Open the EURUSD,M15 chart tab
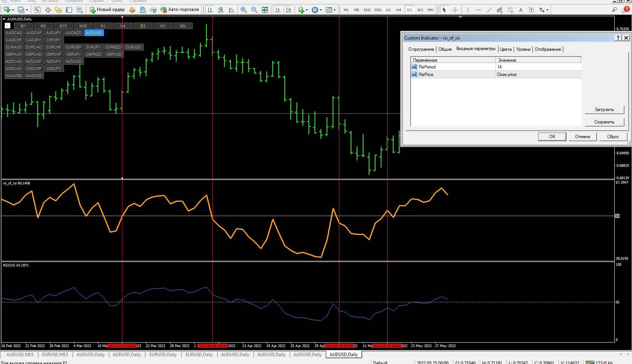This screenshot has height=364, width=632. (55, 355)
